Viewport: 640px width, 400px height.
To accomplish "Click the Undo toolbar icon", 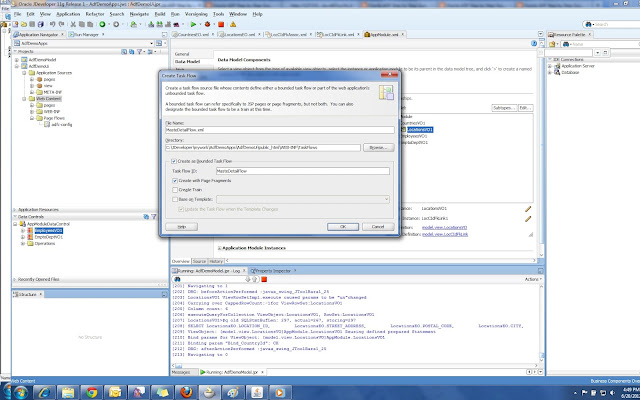I will click(x=52, y=24).
